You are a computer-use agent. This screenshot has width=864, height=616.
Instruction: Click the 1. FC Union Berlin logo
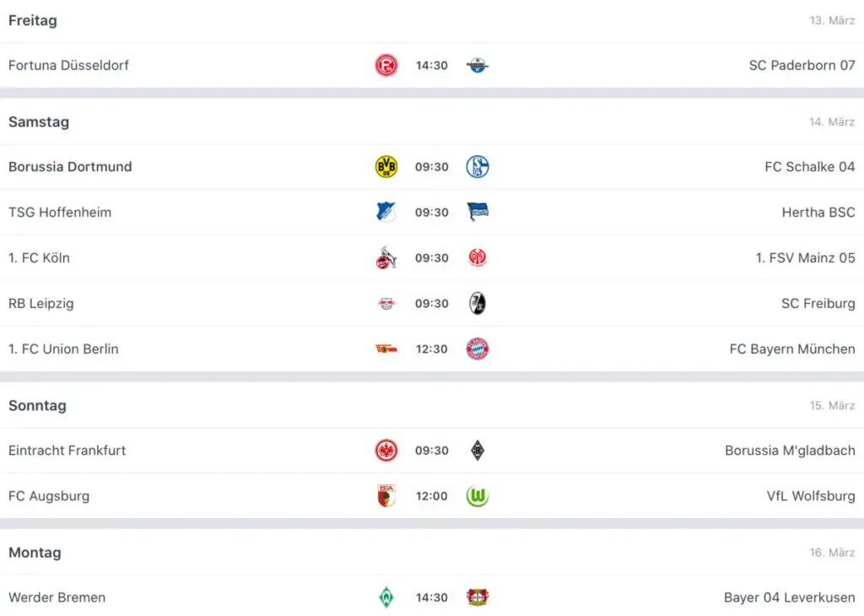(x=386, y=349)
